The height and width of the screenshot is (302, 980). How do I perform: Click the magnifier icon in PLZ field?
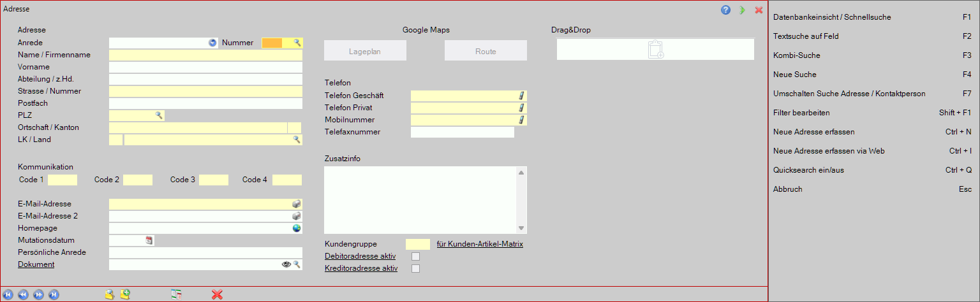click(159, 115)
